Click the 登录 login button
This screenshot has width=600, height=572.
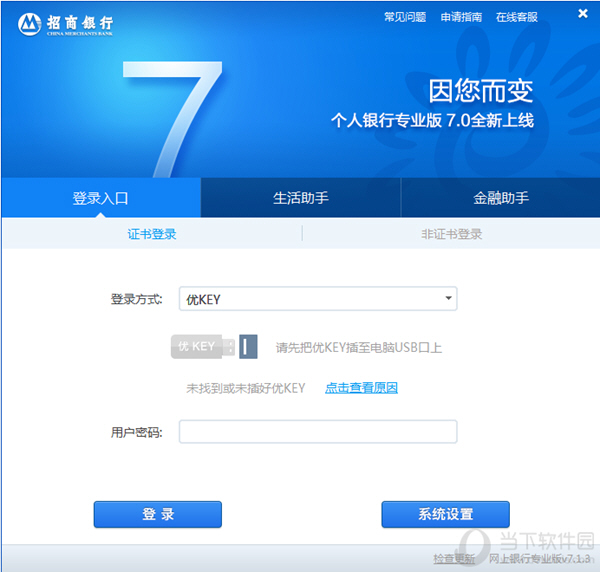[158, 514]
